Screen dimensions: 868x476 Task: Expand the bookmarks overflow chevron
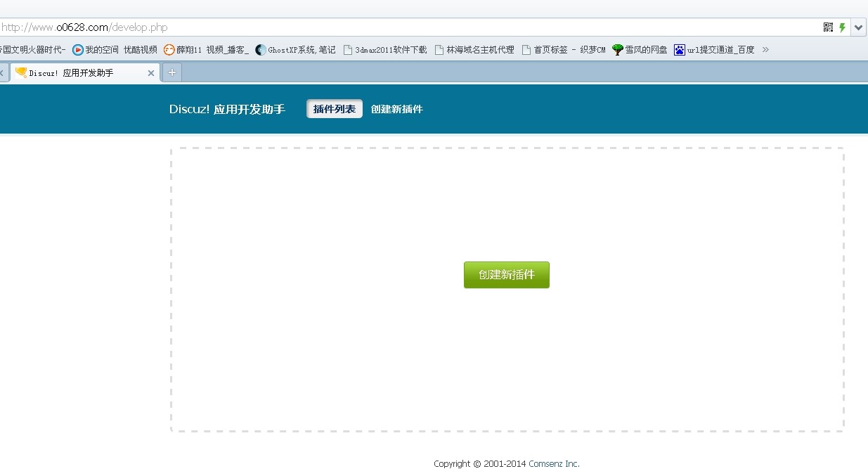pos(765,49)
